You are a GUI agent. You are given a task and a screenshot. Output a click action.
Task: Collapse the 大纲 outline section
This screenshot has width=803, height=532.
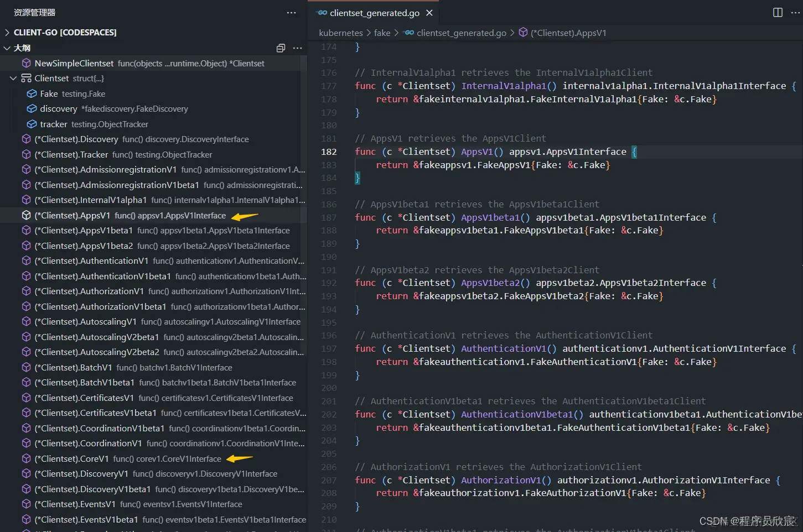[7, 48]
